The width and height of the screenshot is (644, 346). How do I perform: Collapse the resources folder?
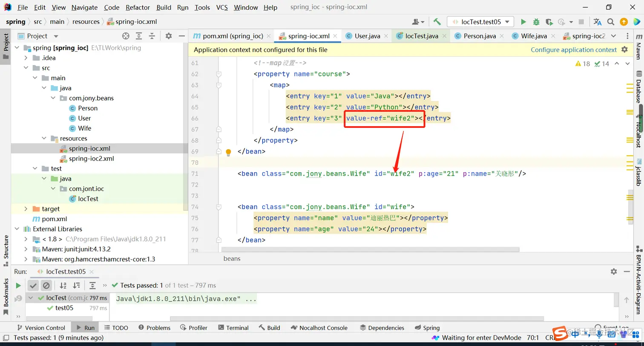click(x=44, y=138)
